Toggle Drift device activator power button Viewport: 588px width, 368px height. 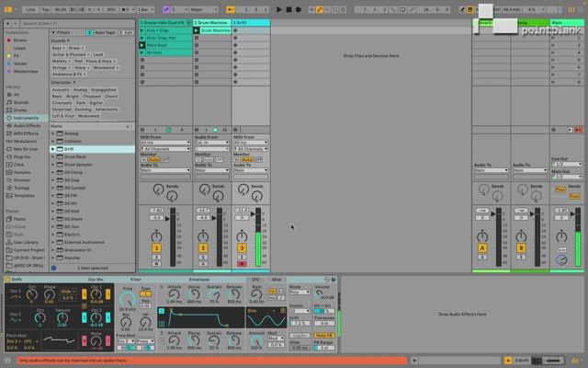coord(7,280)
